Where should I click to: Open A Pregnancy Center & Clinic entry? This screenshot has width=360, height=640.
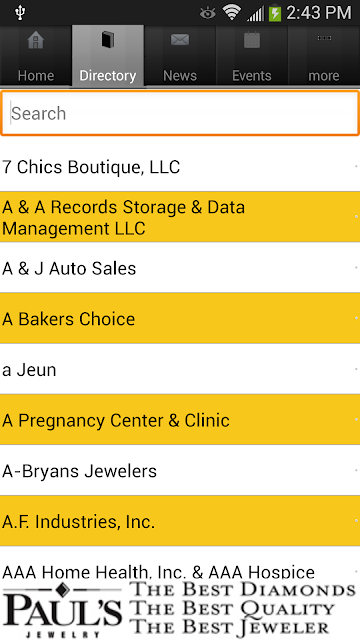point(180,420)
